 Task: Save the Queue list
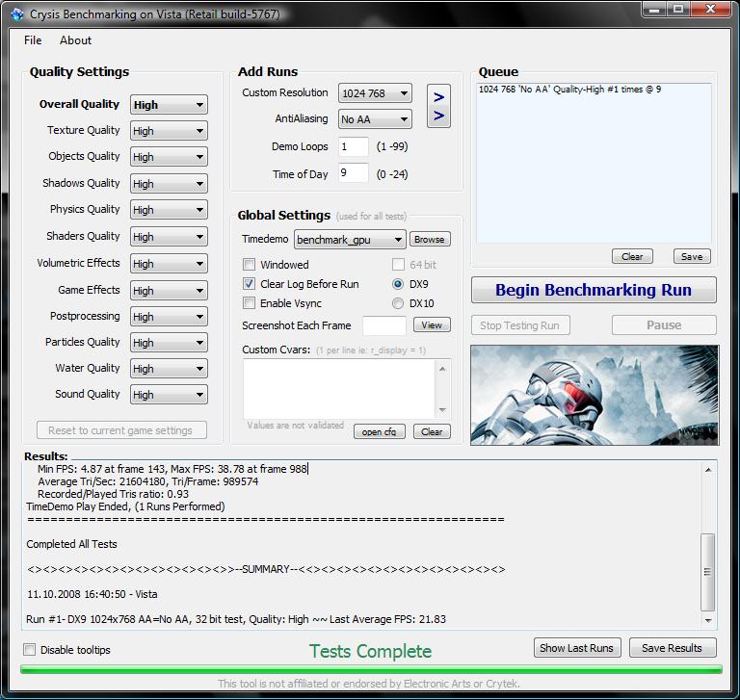click(692, 257)
